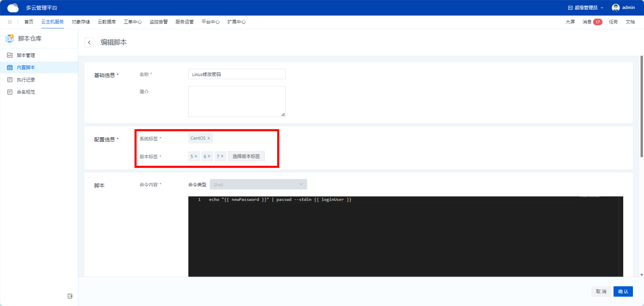
Task: Click the 取消 button
Action: click(601, 291)
